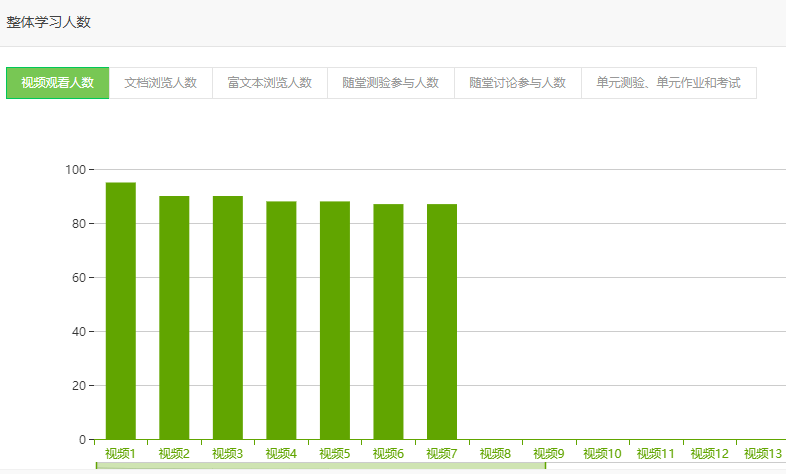Select the 视频3 bar in chart
Screen dimensions: 786x474
(227, 317)
